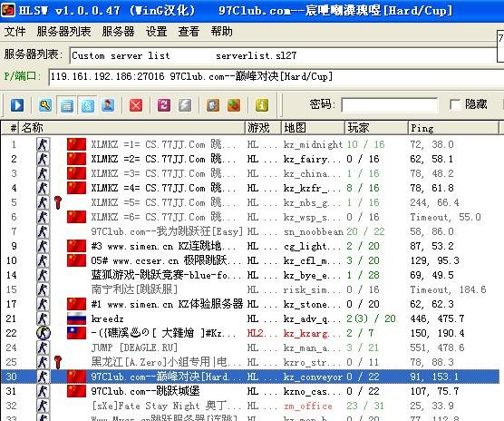Click the 密码 password input field
The image size is (504, 421).
coord(390,105)
